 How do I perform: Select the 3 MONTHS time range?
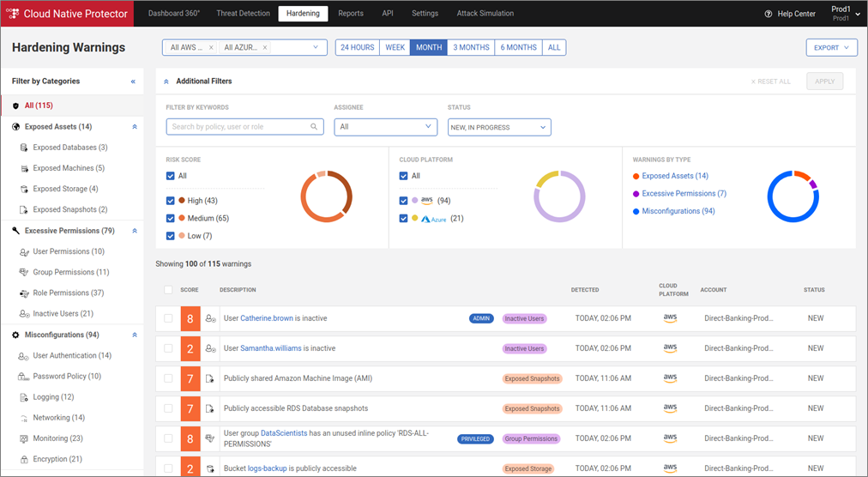[471, 48]
